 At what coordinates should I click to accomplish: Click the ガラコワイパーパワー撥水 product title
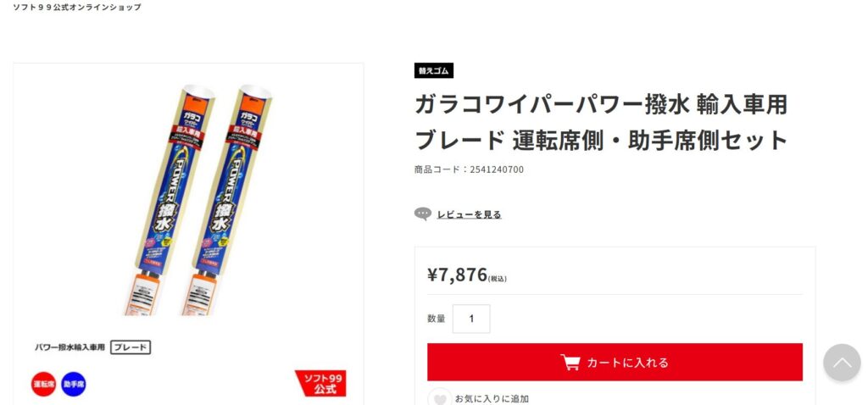(601, 122)
